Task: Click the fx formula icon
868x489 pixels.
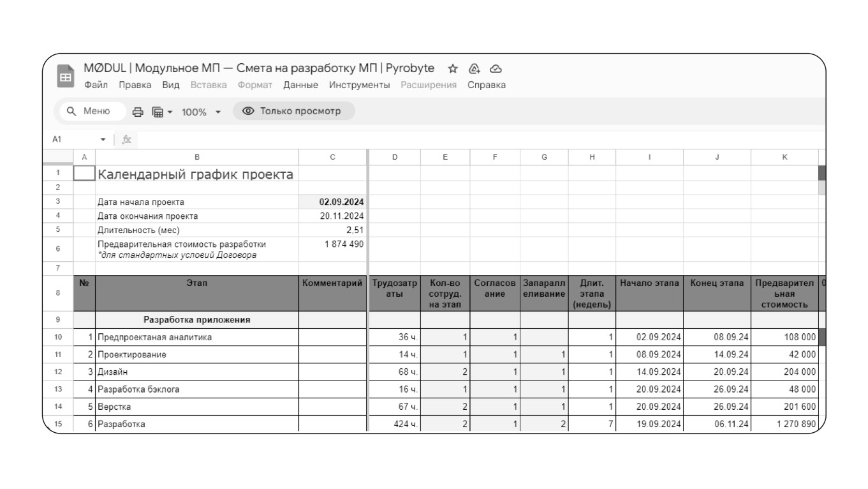Action: pos(126,139)
